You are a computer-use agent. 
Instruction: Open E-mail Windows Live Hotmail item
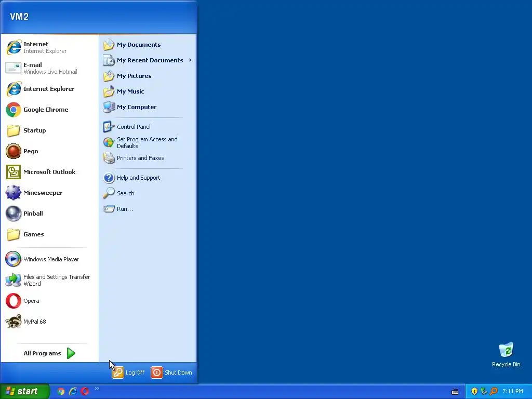click(x=49, y=68)
